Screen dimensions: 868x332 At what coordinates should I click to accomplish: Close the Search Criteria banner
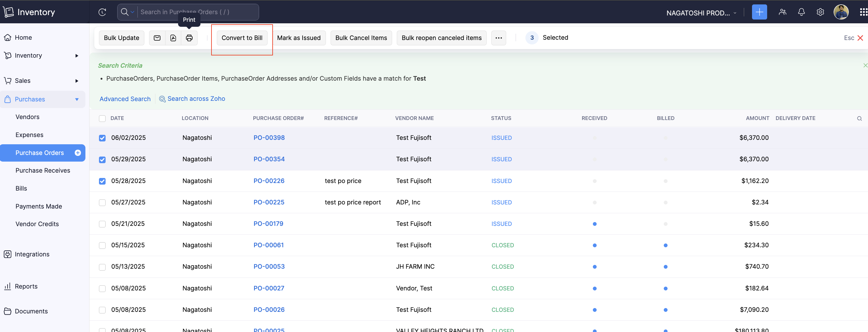click(x=865, y=65)
